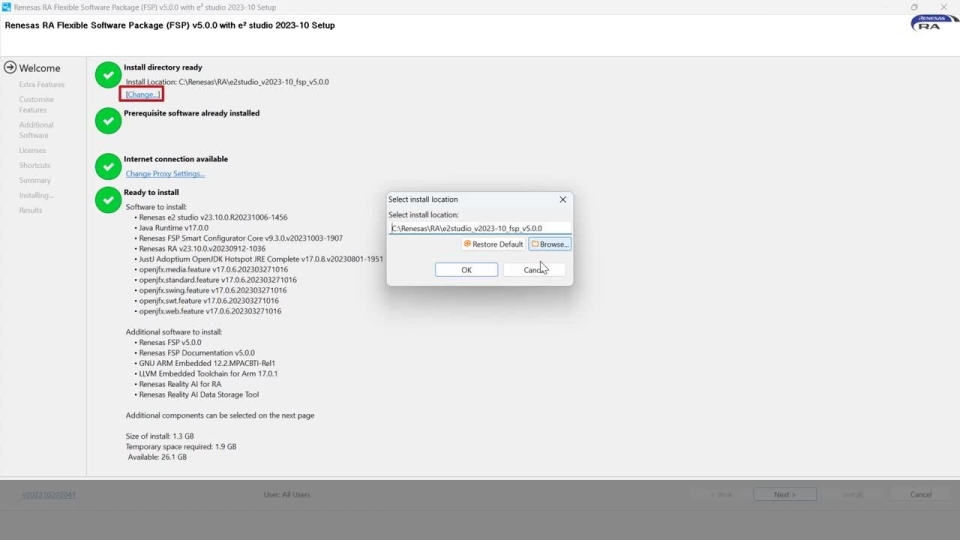Click the install location path field
Viewport: 960px width, 540px height.
[480, 228]
